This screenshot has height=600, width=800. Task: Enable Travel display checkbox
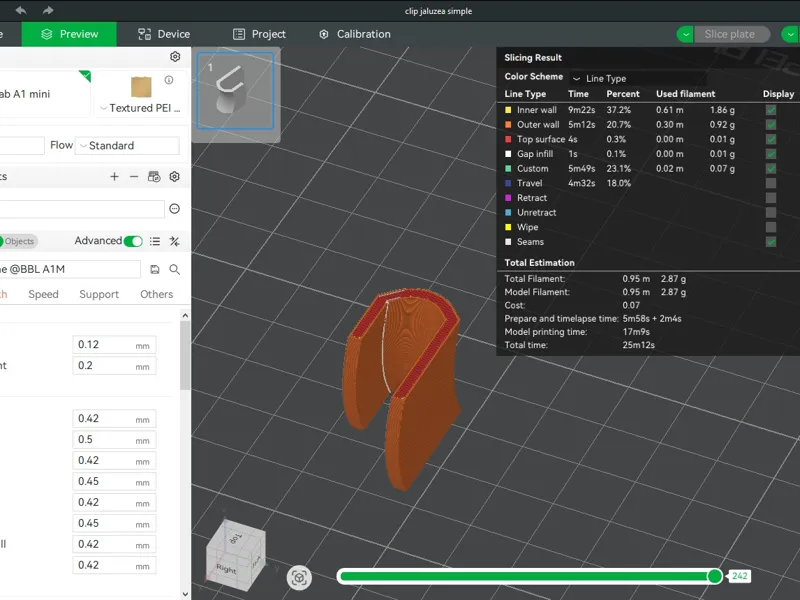(x=771, y=183)
